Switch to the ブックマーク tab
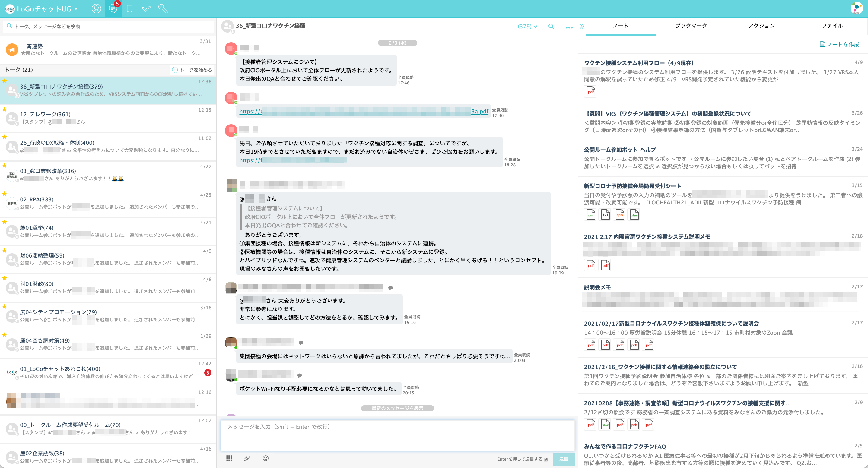This screenshot has height=468, width=868. [x=691, y=26]
